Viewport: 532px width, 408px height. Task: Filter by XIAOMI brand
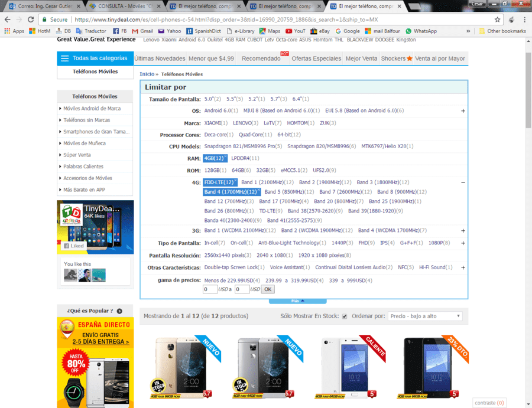pos(216,123)
